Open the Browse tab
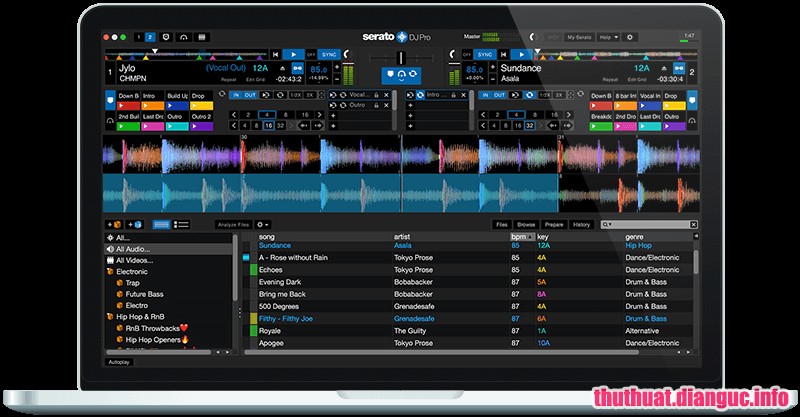 526,225
